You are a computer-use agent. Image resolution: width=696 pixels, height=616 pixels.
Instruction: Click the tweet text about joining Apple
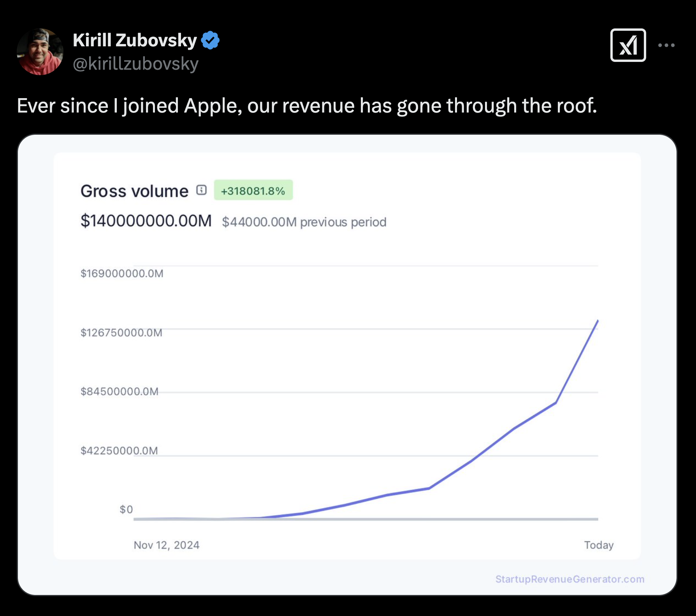click(x=307, y=106)
